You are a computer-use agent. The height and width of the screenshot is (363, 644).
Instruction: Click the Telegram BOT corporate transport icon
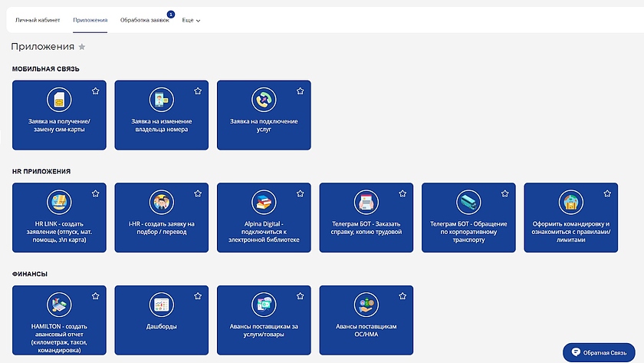[468, 203]
